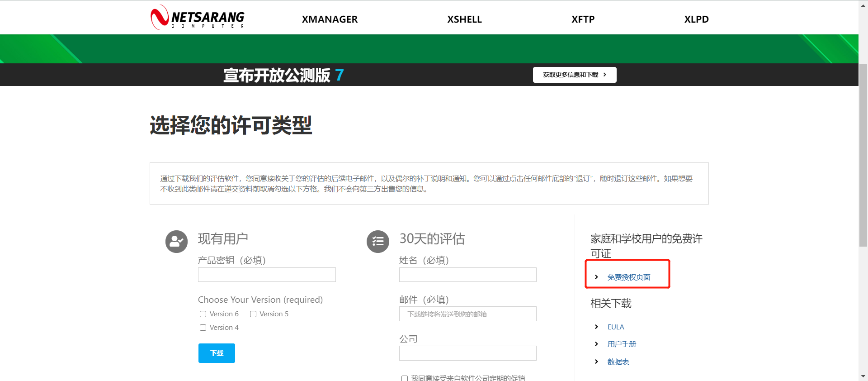Image resolution: width=868 pixels, height=381 pixels.
Task: Click the 获取更多信息和下载 button
Action: tap(575, 75)
